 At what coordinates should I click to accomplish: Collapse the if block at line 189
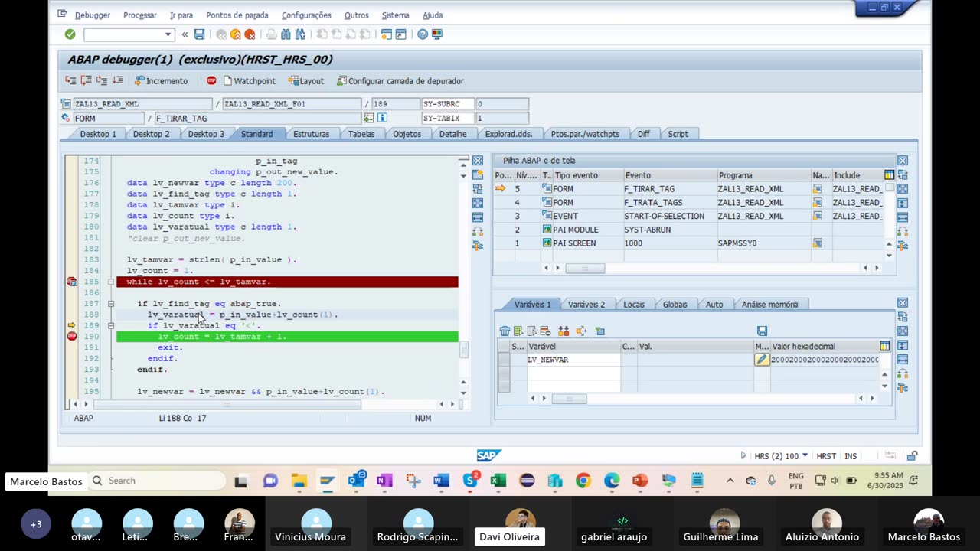[x=110, y=325]
